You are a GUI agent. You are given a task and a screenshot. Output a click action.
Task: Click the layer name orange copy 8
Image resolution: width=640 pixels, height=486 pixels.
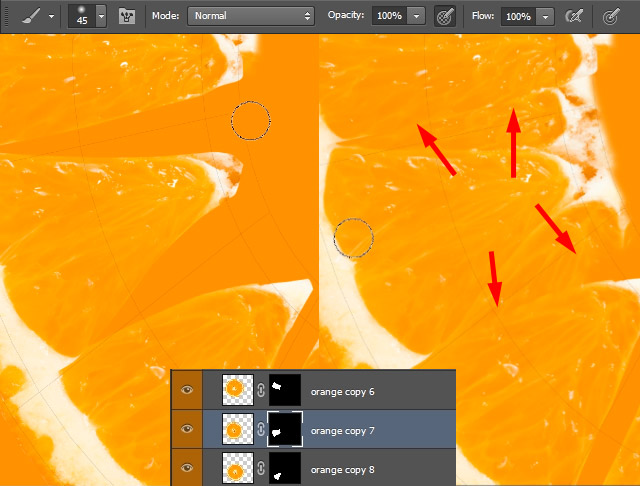click(342, 470)
